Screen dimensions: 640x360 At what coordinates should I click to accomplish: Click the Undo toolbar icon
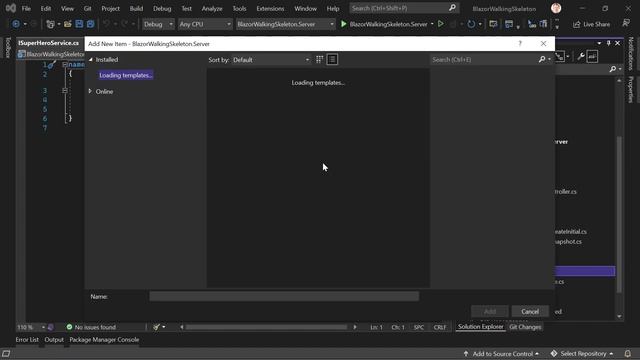(x=106, y=24)
